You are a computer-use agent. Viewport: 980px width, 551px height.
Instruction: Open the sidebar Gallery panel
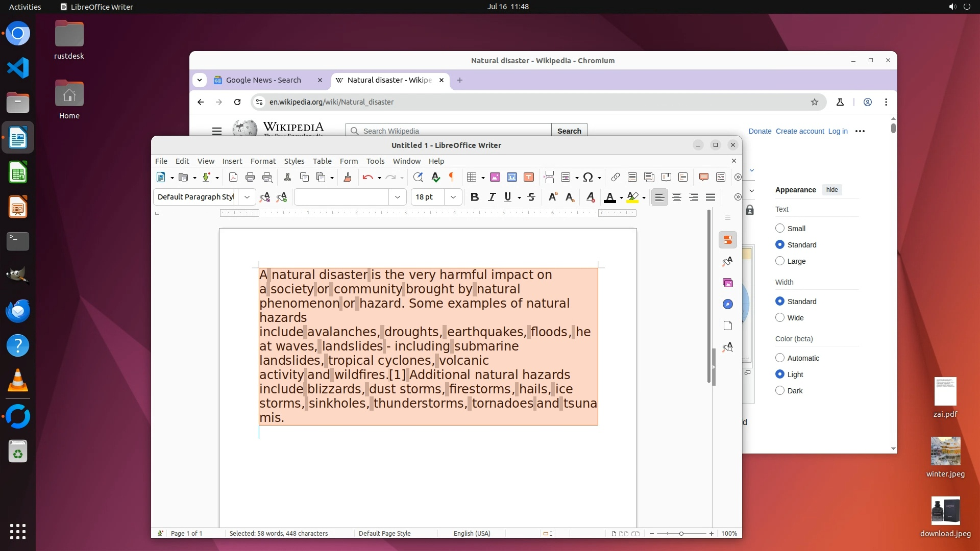728,283
